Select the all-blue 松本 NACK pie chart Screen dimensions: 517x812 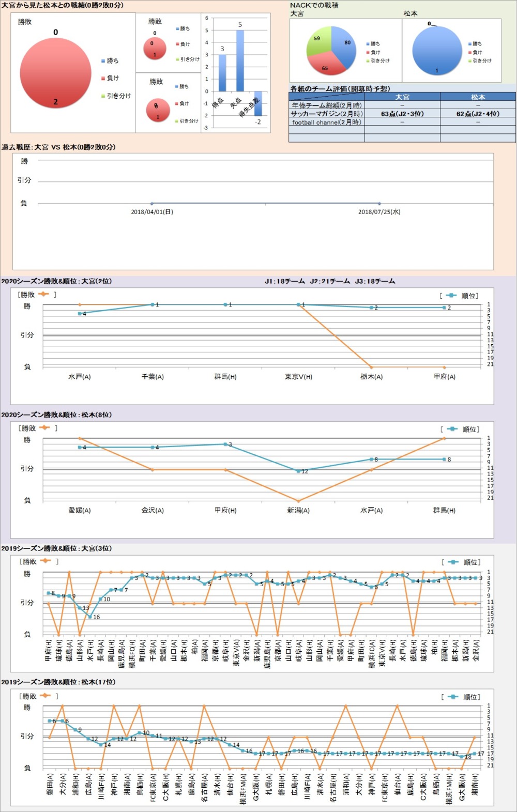437,50
